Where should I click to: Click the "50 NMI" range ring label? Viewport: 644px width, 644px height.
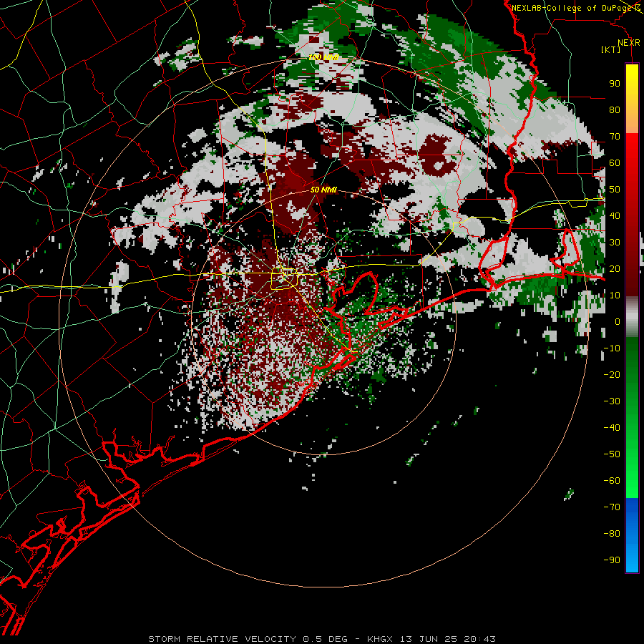click(x=323, y=190)
